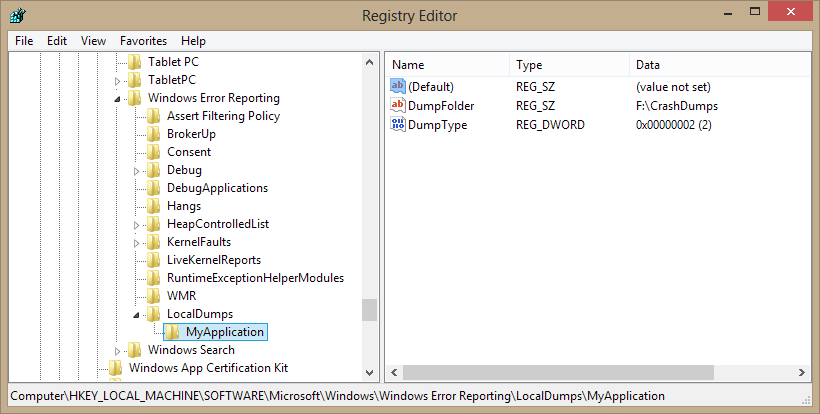820x414 pixels.
Task: Click the Hangs folder icon
Action: pos(154,206)
